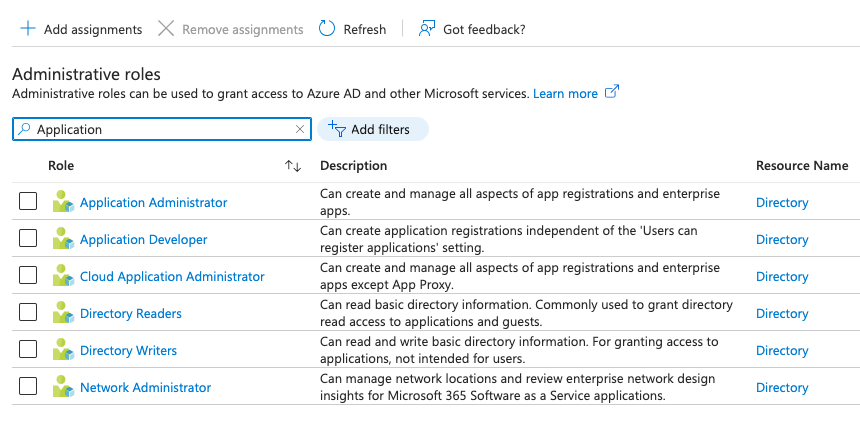Click the Learn more external link icon

[612, 93]
